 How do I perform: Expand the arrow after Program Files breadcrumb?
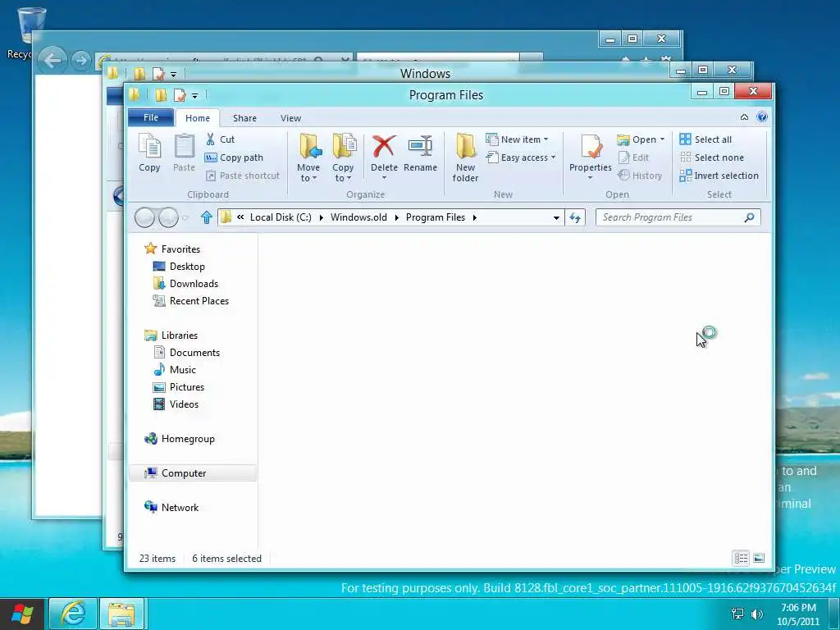tap(475, 217)
